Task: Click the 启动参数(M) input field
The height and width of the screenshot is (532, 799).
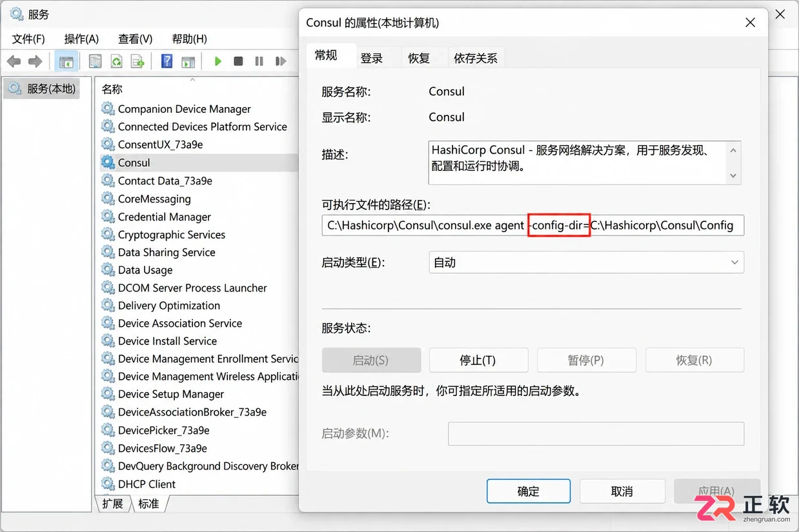Action: coord(596,433)
